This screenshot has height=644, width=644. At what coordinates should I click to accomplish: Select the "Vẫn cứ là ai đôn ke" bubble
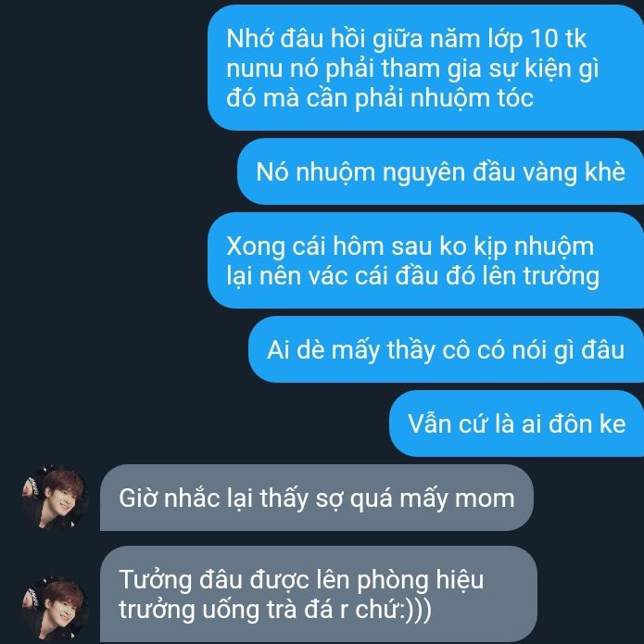pyautogui.click(x=517, y=423)
